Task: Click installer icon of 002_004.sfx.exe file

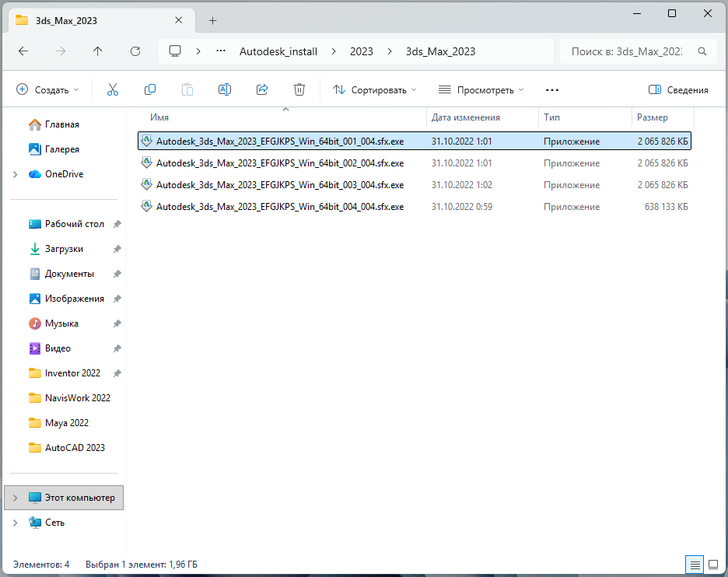Action: pos(147,163)
